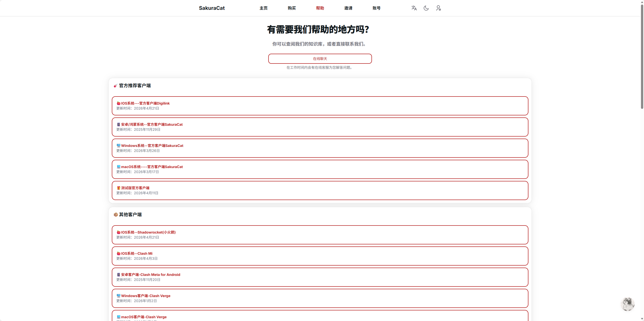Open IOS系统--Shadowrocket(小火箭) article

click(x=320, y=235)
